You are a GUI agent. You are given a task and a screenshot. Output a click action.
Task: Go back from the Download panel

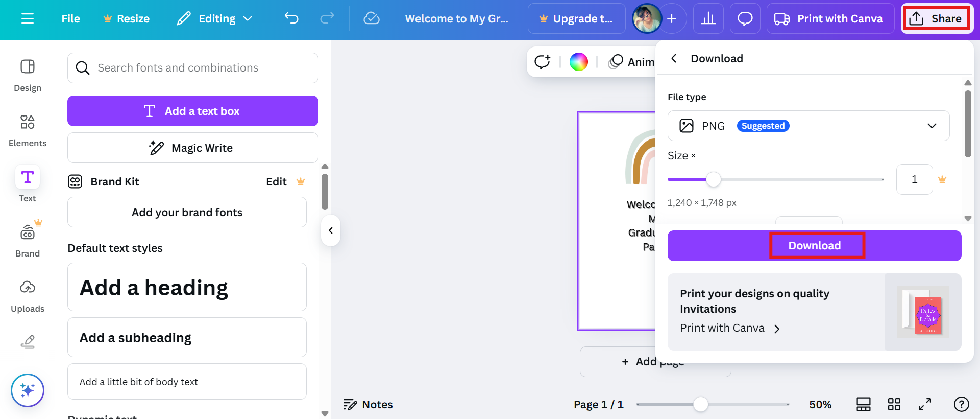[674, 58]
